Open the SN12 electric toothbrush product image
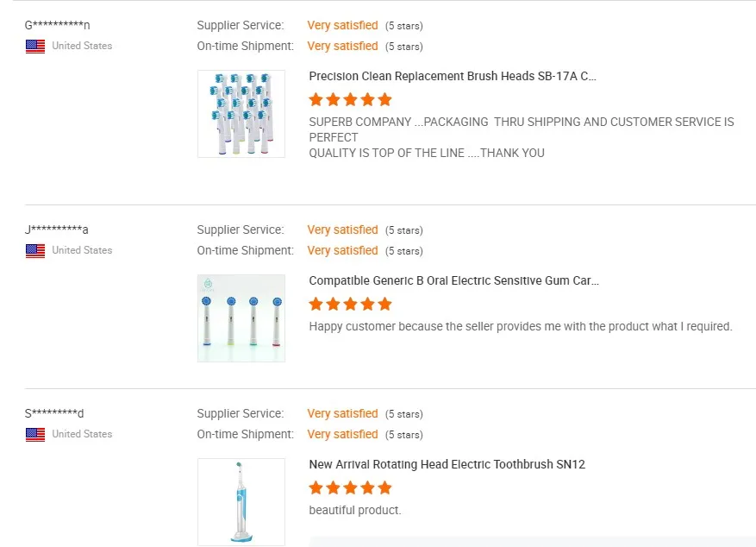 (x=241, y=502)
